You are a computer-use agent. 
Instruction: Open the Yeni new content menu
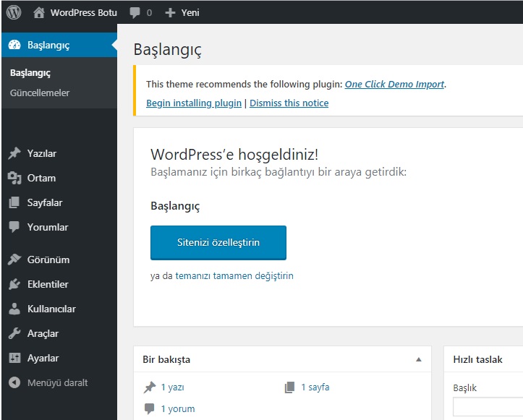coord(190,13)
